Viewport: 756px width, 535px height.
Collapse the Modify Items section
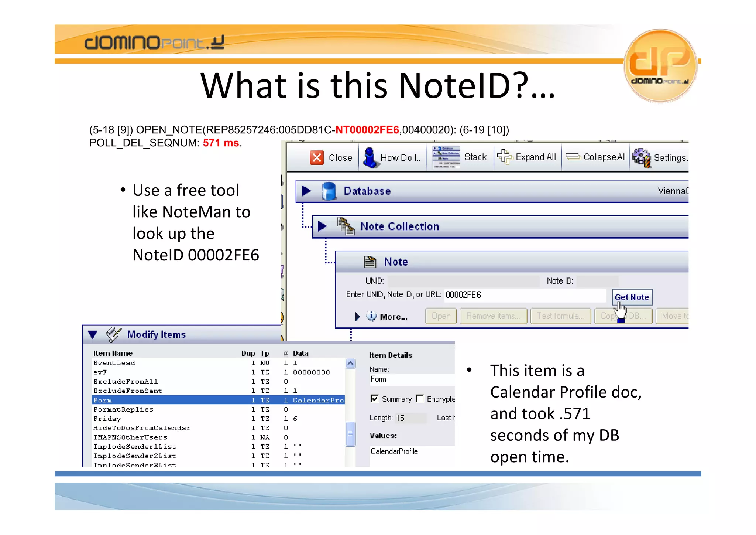tap(93, 334)
